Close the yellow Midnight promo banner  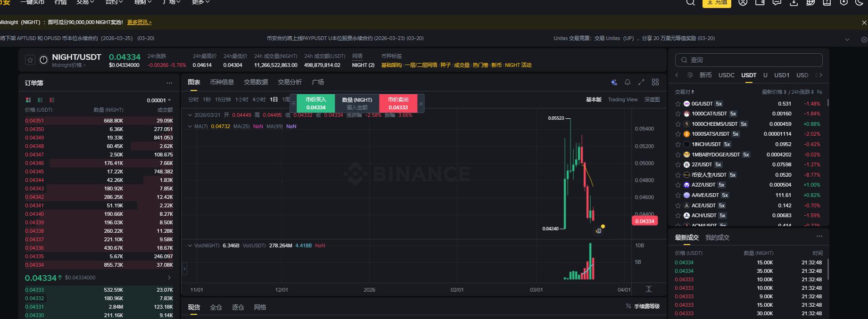coord(864,23)
